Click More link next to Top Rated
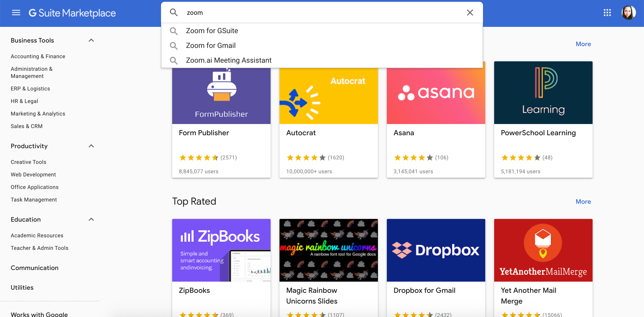 click(x=583, y=202)
